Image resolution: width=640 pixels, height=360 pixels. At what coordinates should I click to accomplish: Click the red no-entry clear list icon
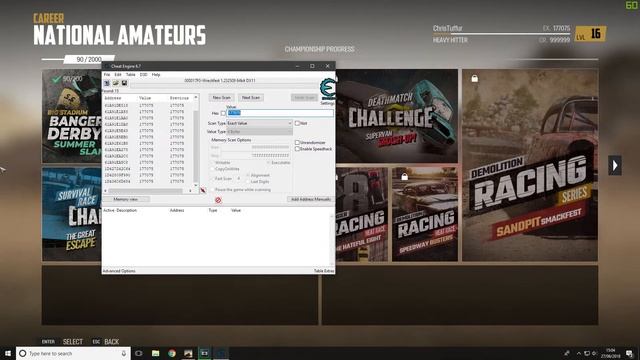tap(218, 200)
